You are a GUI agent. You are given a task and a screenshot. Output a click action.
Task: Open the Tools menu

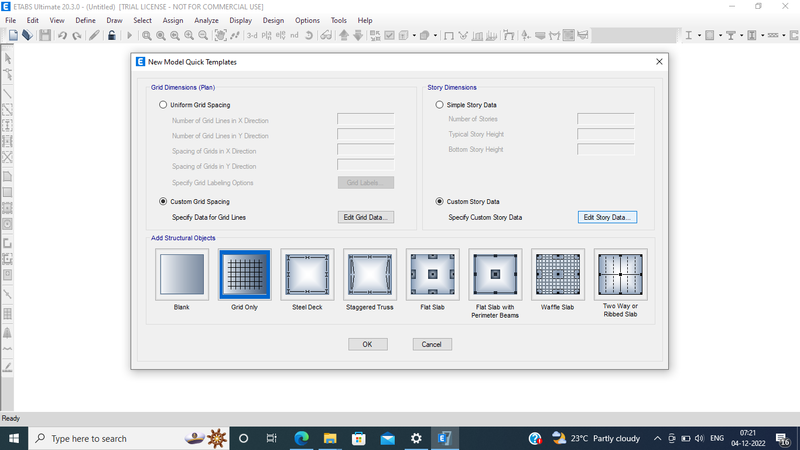(x=338, y=20)
